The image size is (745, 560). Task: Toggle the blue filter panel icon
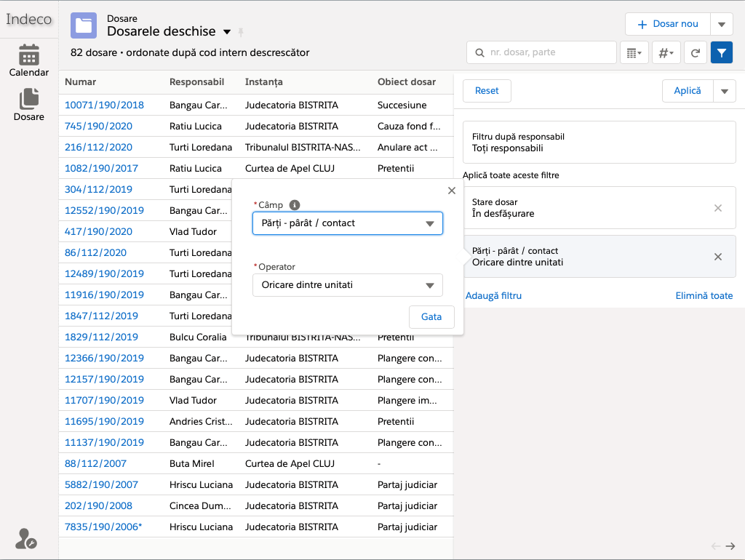click(x=721, y=52)
